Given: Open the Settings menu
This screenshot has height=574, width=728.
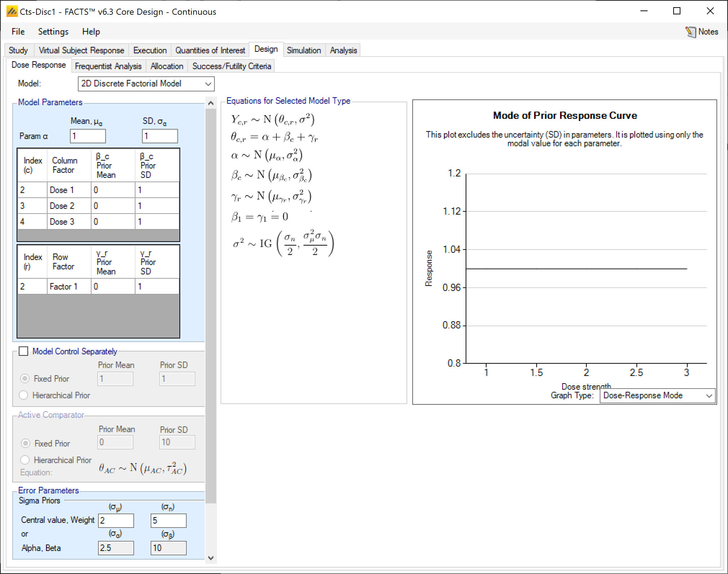Looking at the screenshot, I should click(53, 32).
